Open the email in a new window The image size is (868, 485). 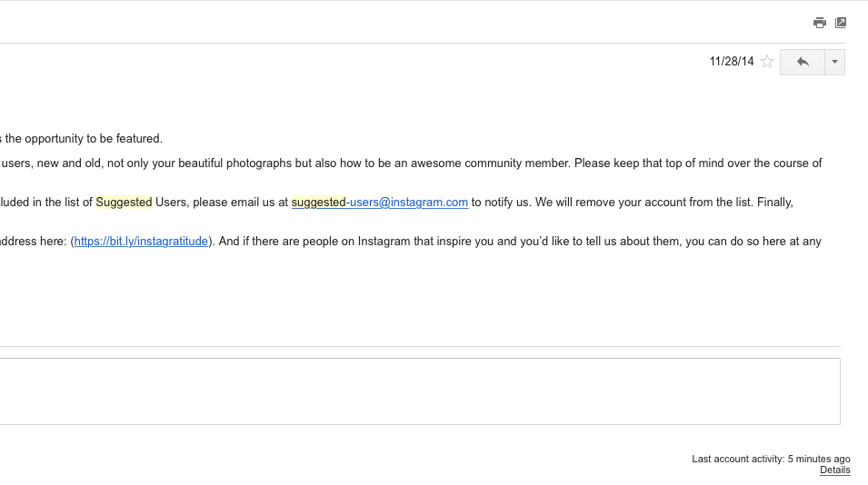(841, 23)
